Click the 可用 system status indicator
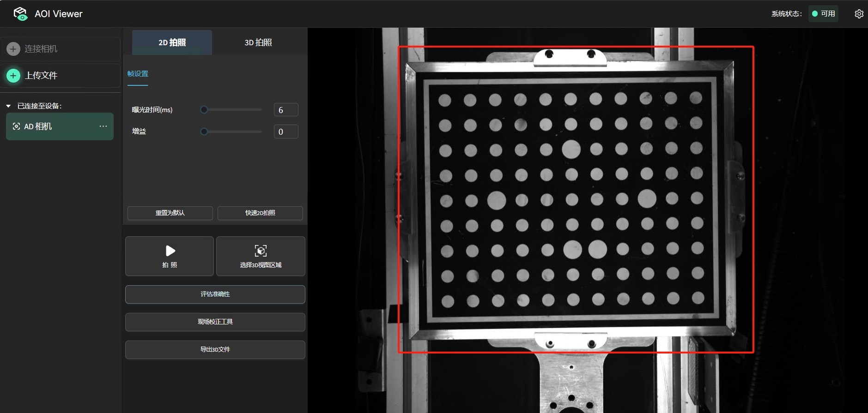Screen dimensions: 868x413 (x=824, y=14)
